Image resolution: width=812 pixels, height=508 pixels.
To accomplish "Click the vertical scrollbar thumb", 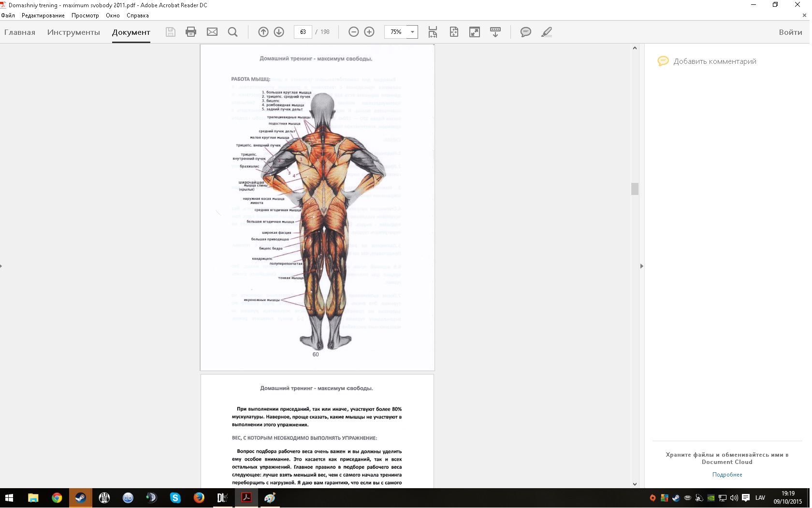I will pos(635,189).
